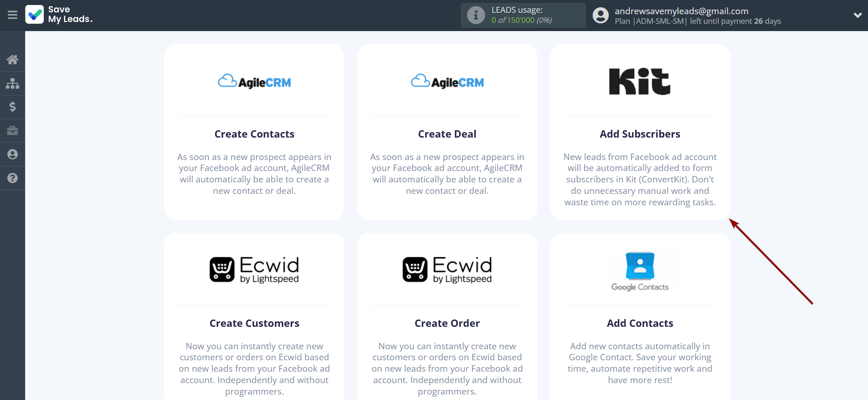This screenshot has width=868, height=400.
Task: Click the Create Customers Ecwid description text
Action: point(254,369)
